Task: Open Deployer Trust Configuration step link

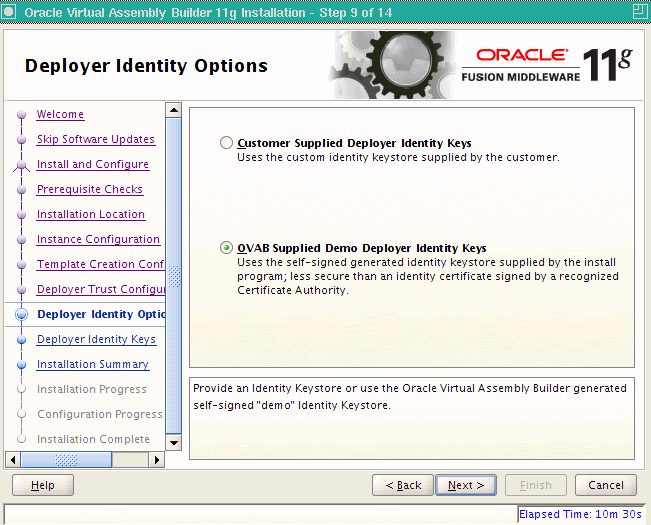Action: tap(101, 289)
